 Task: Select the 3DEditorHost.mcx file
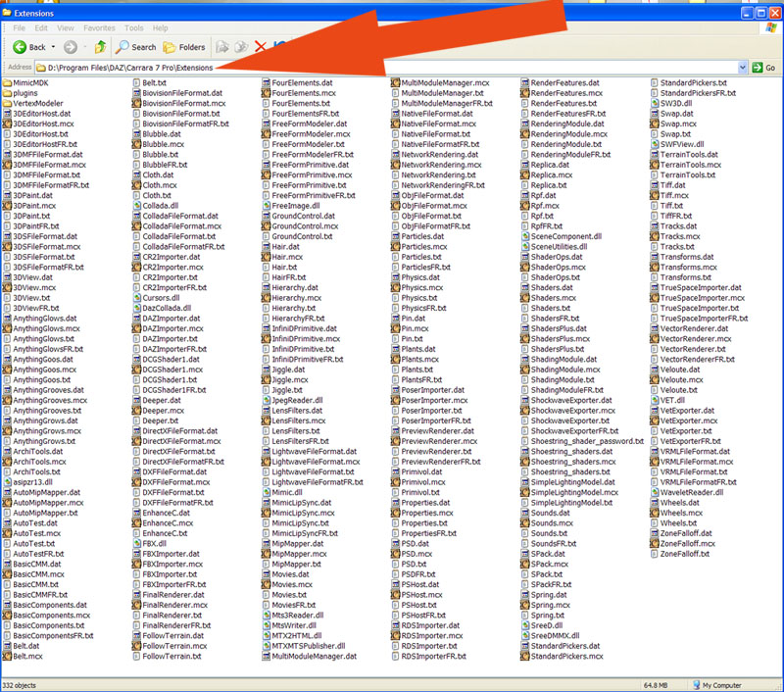pyautogui.click(x=38, y=124)
